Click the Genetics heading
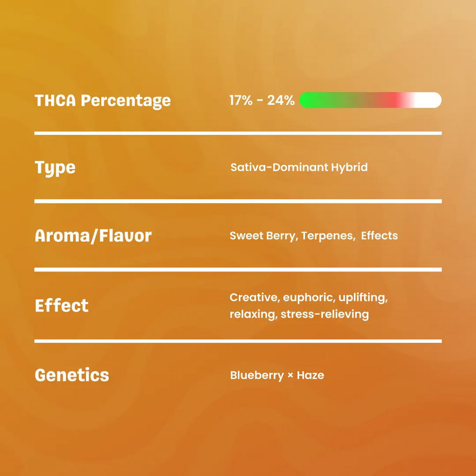This screenshot has width=476, height=476. (x=72, y=375)
